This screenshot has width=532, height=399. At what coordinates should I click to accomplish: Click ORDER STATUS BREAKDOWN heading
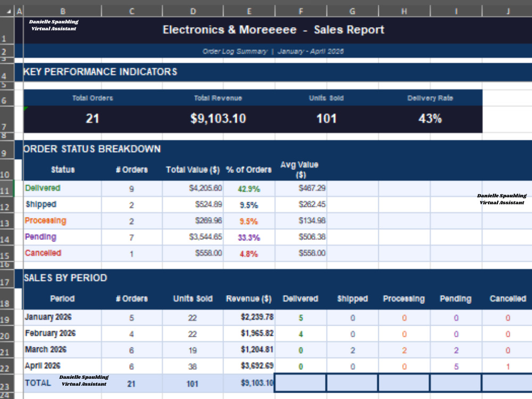coord(92,149)
